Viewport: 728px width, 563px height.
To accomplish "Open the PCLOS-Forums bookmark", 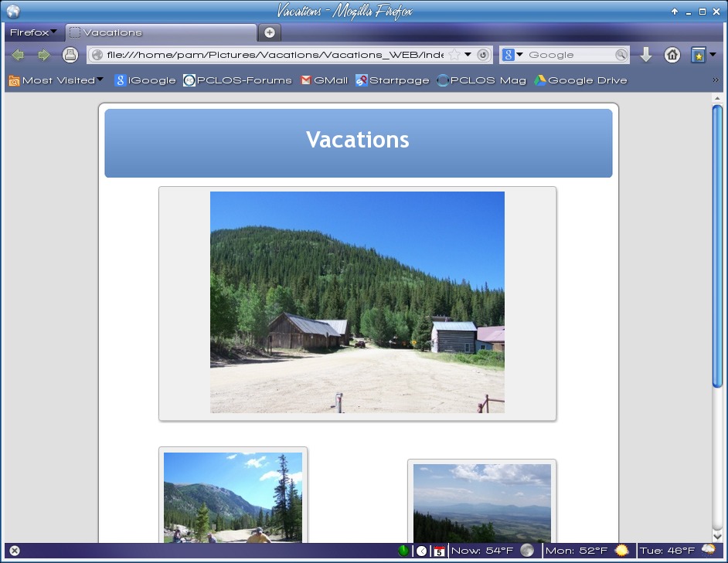I will pos(237,80).
